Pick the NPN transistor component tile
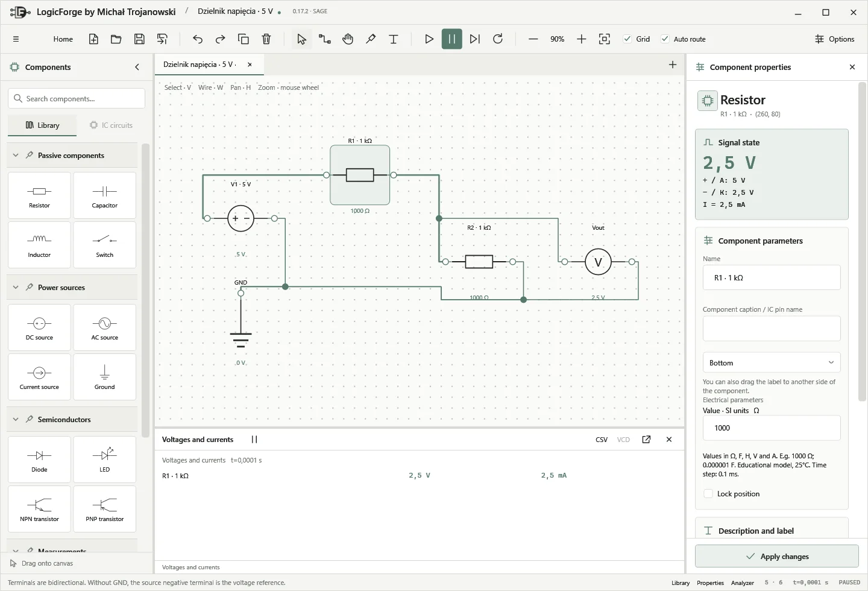 39,509
